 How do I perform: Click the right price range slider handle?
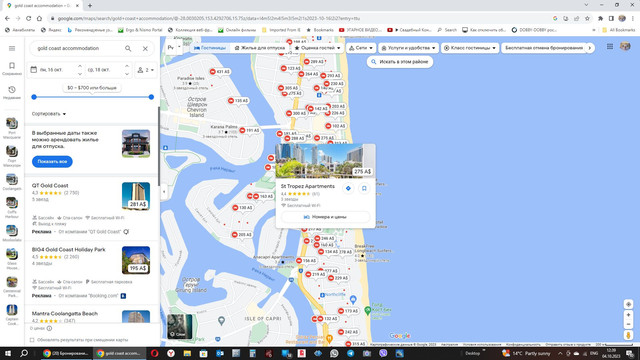151,97
